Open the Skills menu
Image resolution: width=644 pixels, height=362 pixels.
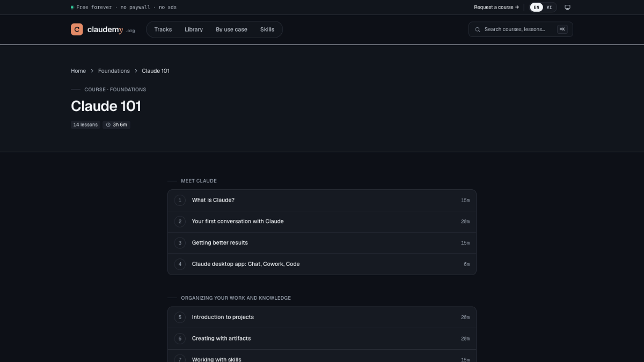pyautogui.click(x=267, y=29)
